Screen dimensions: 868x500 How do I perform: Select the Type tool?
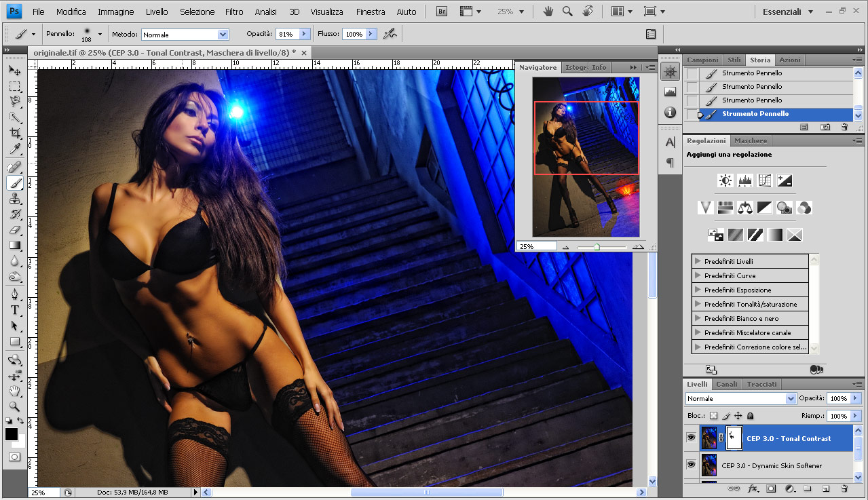pyautogui.click(x=14, y=310)
